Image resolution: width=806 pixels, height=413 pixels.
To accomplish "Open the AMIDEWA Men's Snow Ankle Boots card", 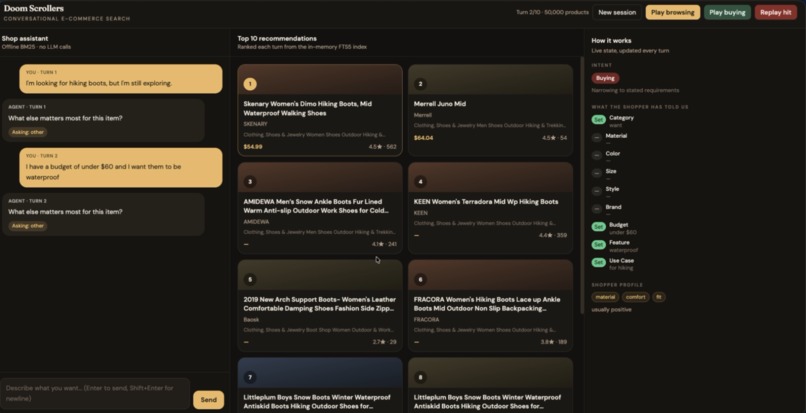I will tap(320, 208).
